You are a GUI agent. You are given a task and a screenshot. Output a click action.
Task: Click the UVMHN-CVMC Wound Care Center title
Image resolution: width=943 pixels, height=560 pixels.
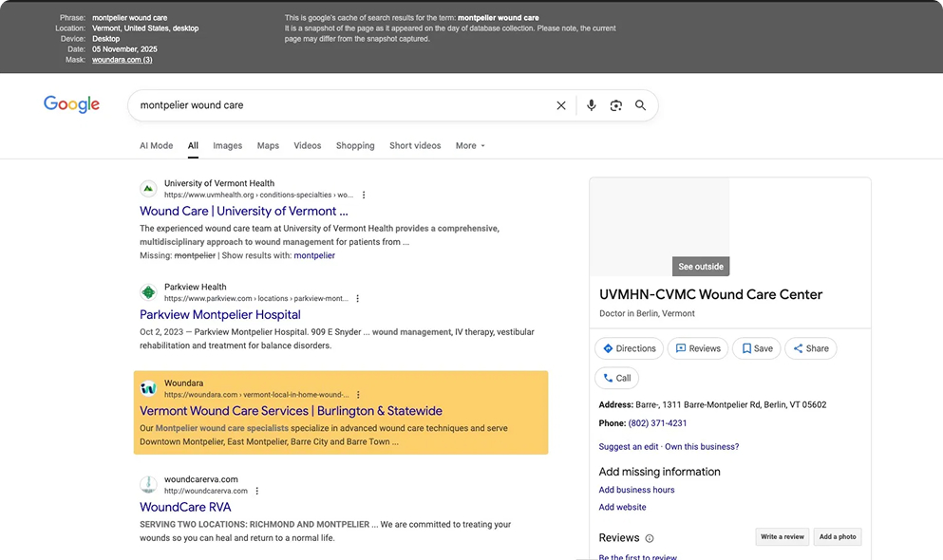[x=711, y=294]
